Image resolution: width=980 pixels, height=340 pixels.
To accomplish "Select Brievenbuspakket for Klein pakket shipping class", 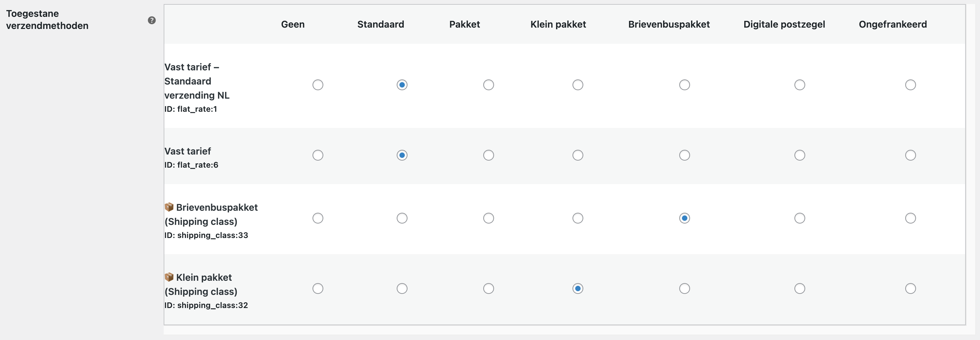I will [685, 288].
